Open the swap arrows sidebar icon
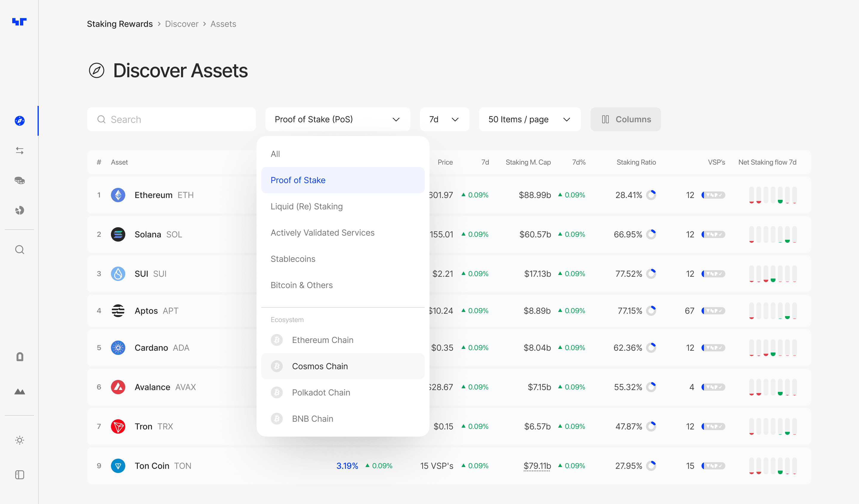 (20, 151)
